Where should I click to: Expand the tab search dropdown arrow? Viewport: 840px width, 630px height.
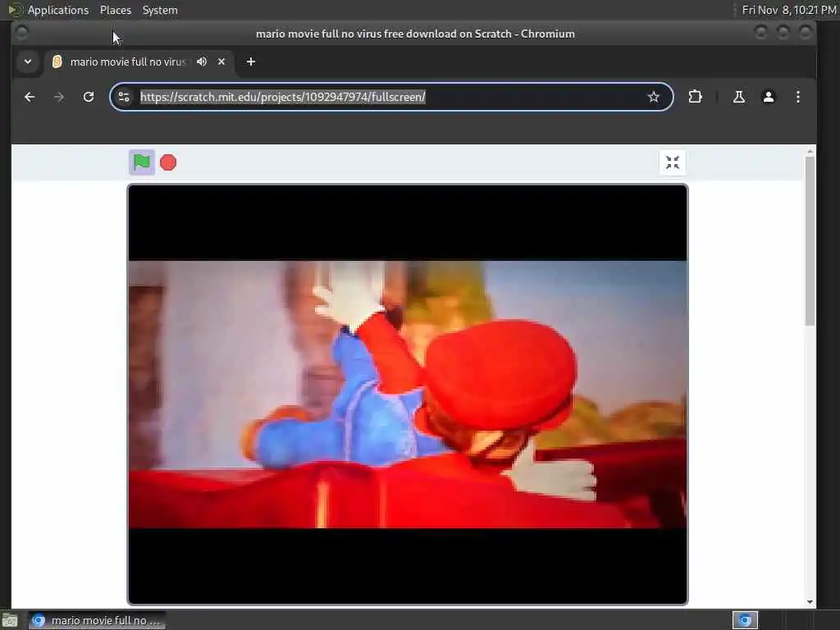point(28,62)
